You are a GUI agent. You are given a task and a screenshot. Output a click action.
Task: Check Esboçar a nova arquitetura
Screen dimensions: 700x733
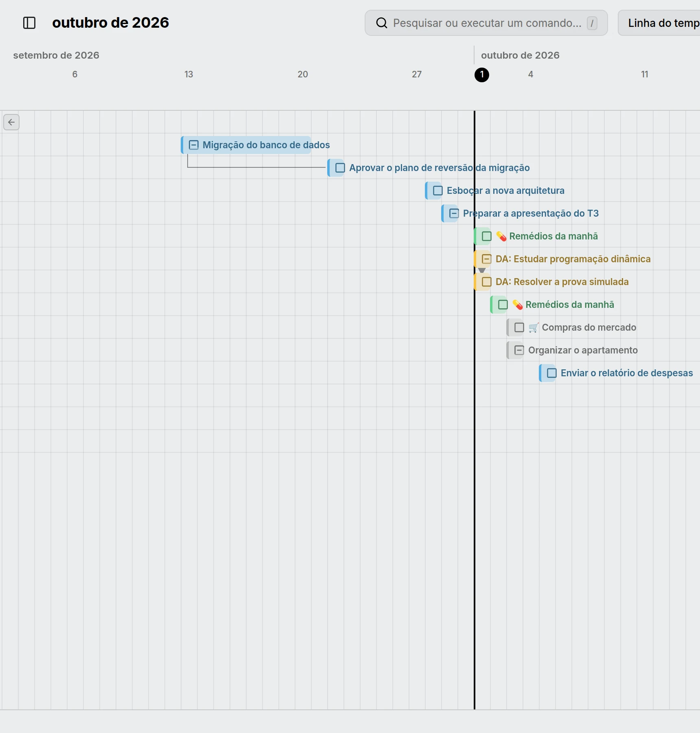pyautogui.click(x=438, y=191)
